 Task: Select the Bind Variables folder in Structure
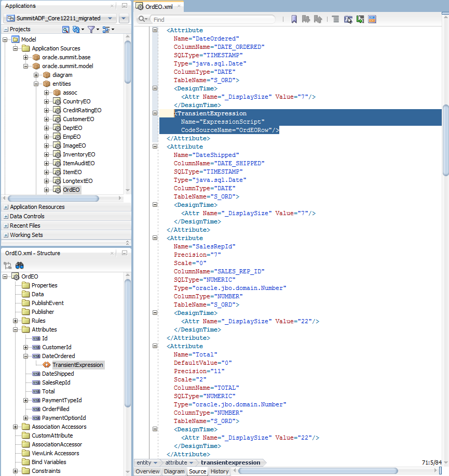[49, 462]
